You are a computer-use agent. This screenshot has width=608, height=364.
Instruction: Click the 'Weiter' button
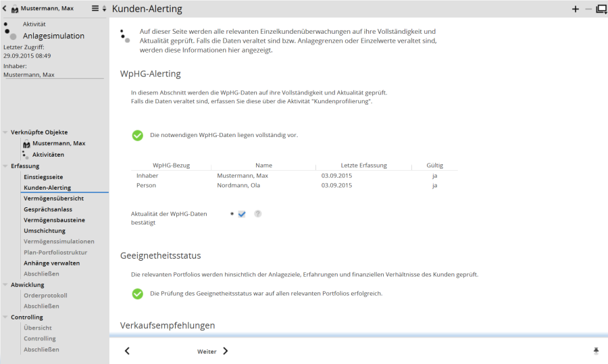click(212, 351)
